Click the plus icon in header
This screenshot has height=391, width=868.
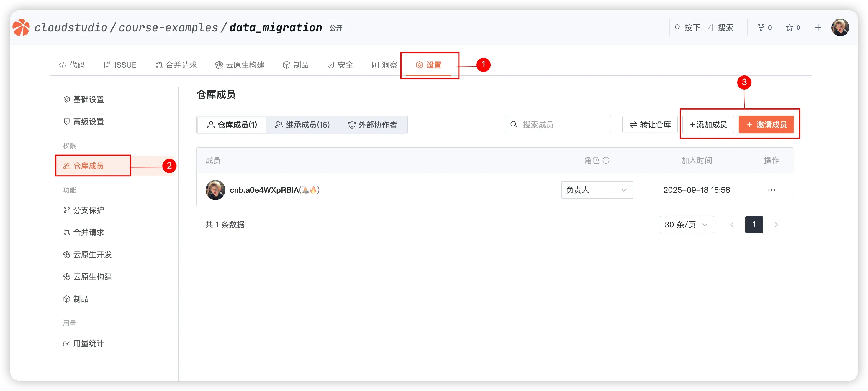[x=818, y=27]
